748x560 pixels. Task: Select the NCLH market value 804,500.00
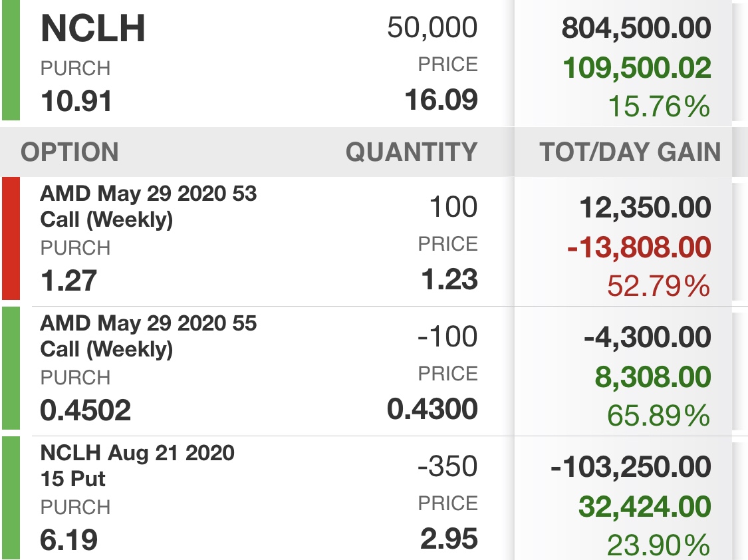(636, 28)
